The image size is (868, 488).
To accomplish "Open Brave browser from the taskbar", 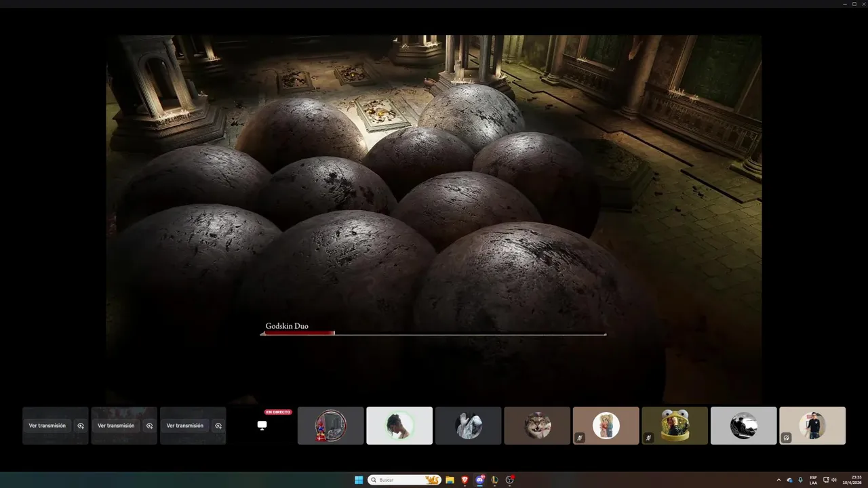I will point(465,480).
